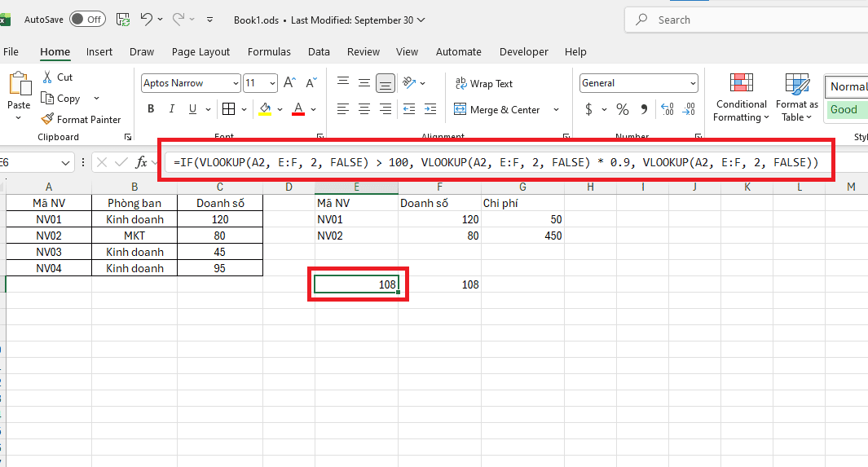Click Increase Decimal icon
The image size is (868, 467).
pyautogui.click(x=667, y=109)
